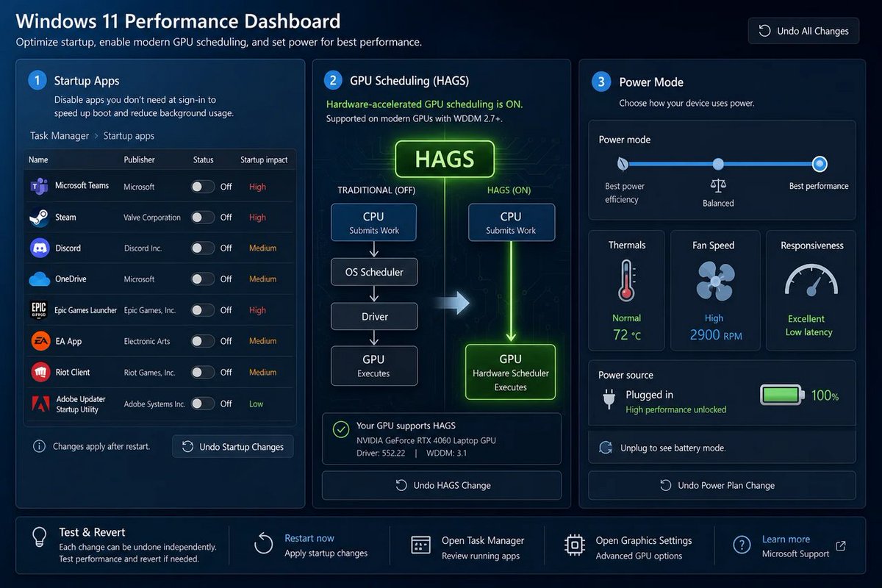Toggle OneDrive startup switch
The height and width of the screenshot is (588, 882).
point(203,279)
